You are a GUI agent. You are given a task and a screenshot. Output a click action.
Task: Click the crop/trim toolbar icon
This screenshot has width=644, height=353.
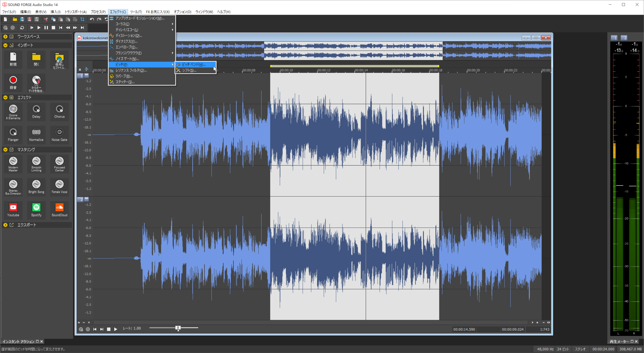82,19
